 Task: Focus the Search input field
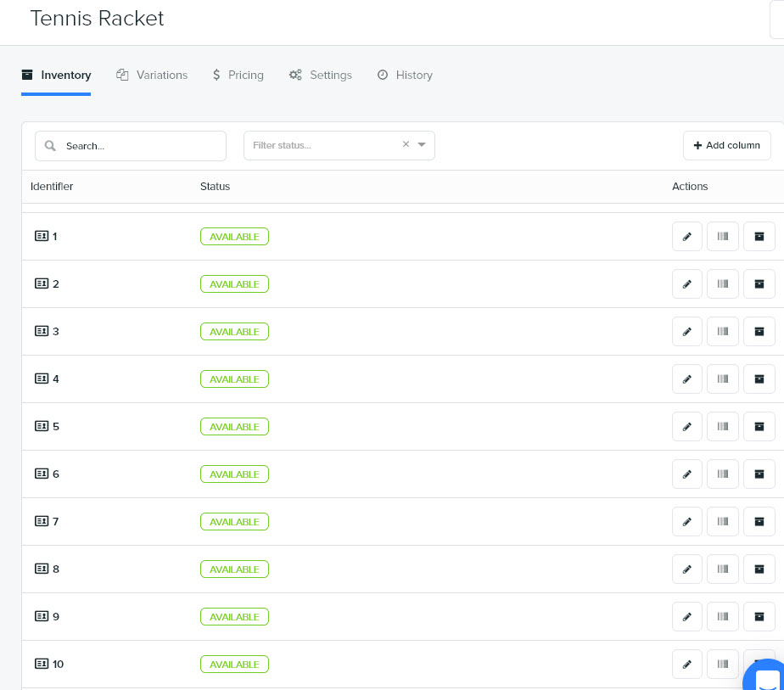(x=131, y=146)
